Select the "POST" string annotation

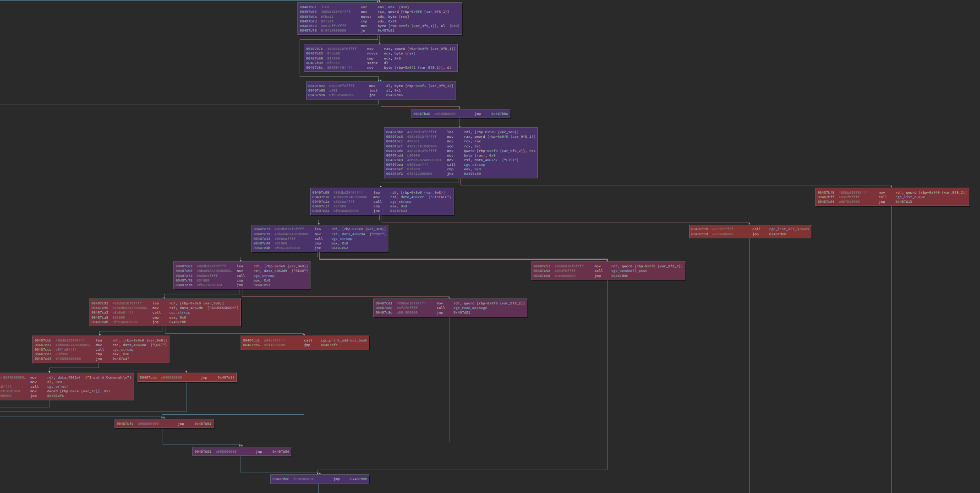378,234
